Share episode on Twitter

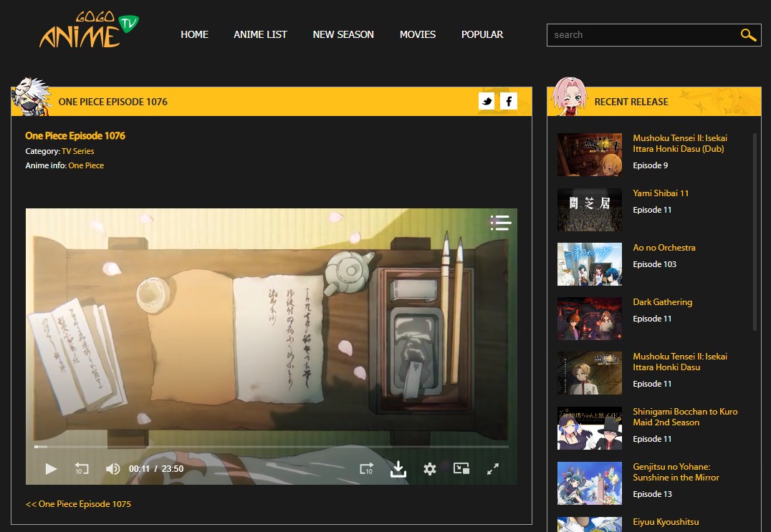point(487,102)
